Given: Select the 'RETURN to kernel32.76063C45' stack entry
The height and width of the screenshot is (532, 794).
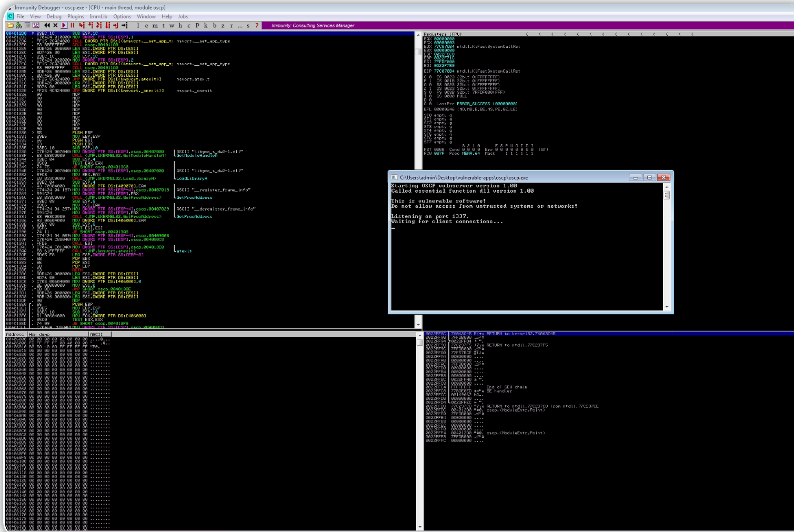Looking at the screenshot, I should click(x=608, y=334).
